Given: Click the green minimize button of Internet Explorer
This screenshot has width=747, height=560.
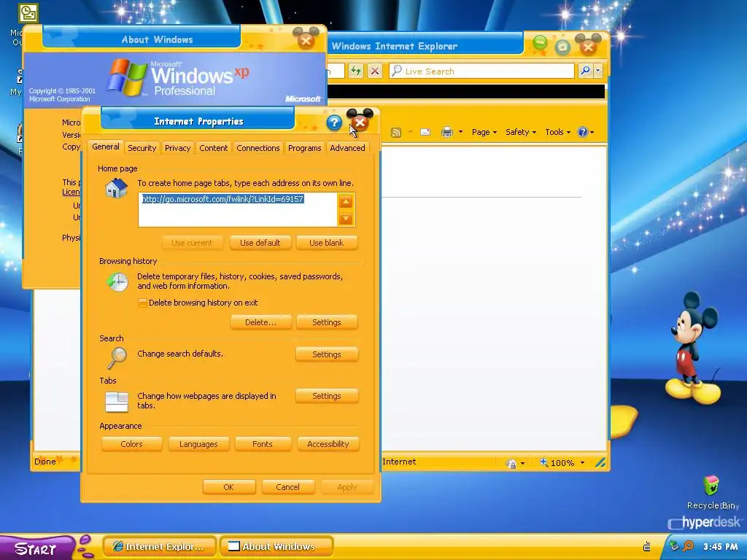Looking at the screenshot, I should click(540, 43).
